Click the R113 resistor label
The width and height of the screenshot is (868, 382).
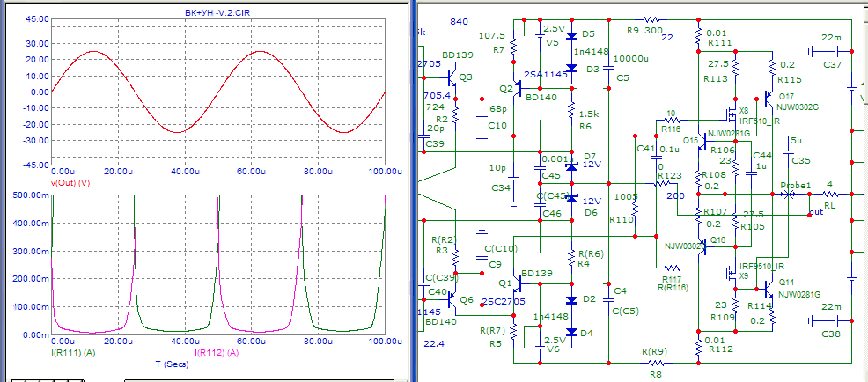point(716,79)
